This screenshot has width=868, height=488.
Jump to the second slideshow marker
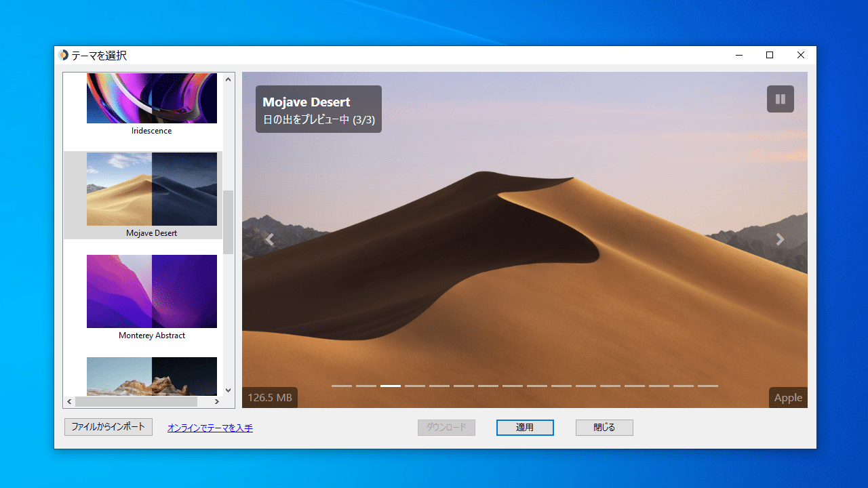pos(366,386)
